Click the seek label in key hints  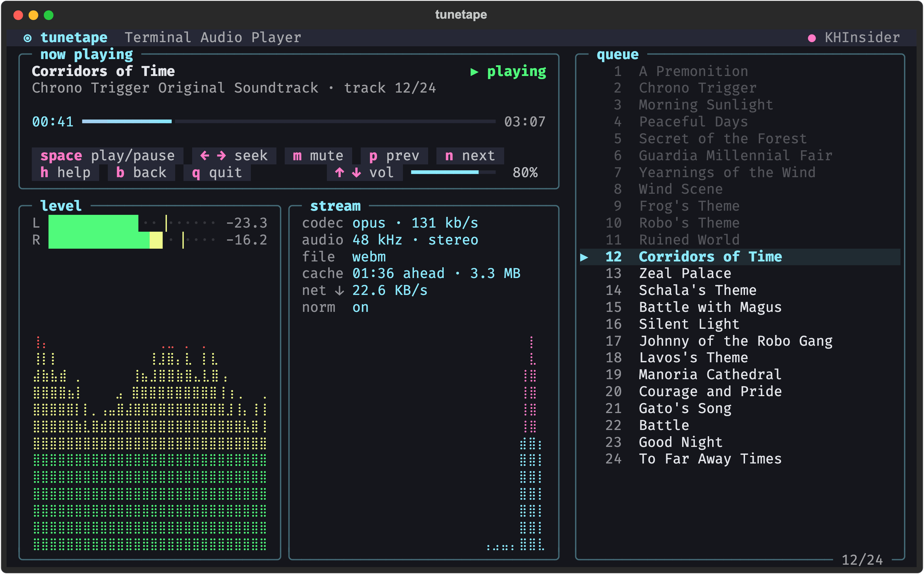251,156
